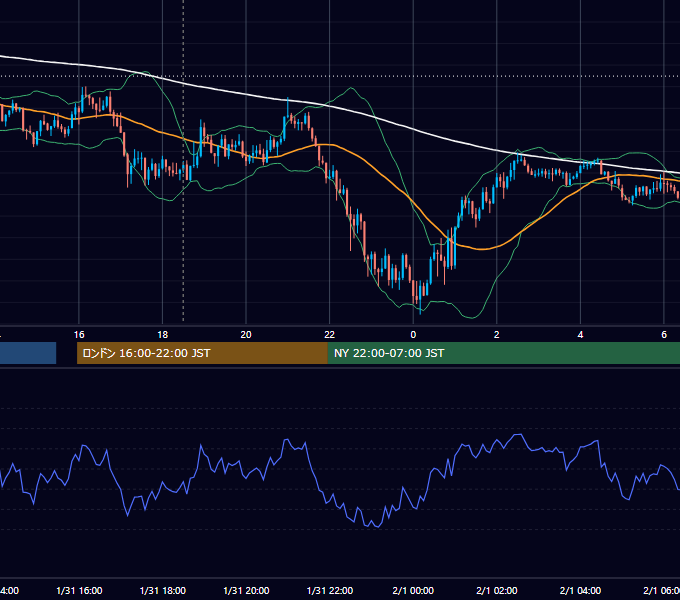Click the 2 hour label on chart axis

497,335
